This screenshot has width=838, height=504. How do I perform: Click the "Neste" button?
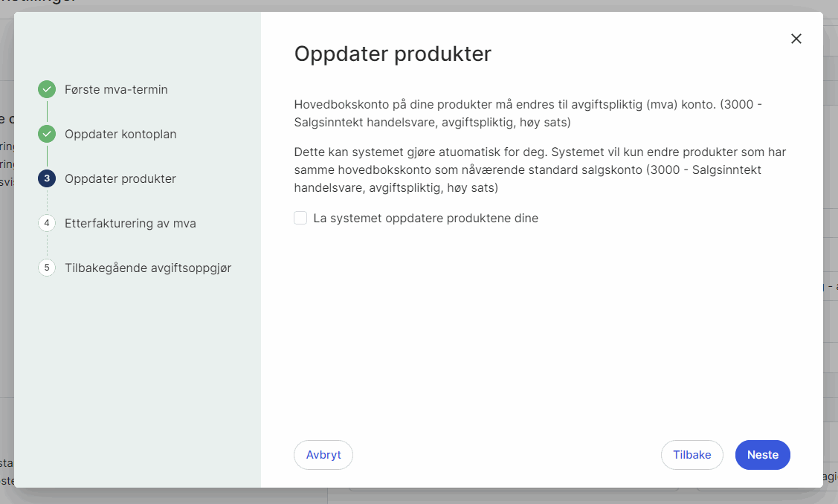click(x=762, y=454)
